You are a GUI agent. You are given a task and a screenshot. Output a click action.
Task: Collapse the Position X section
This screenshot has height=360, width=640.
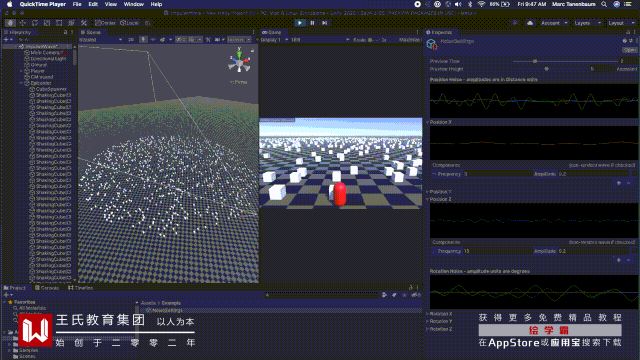pyautogui.click(x=428, y=122)
